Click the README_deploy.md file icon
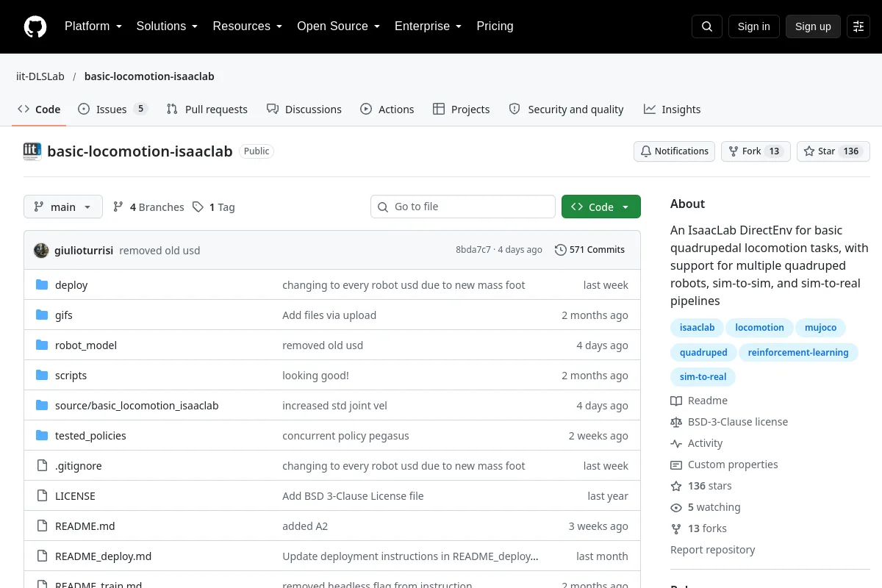 click(x=42, y=556)
